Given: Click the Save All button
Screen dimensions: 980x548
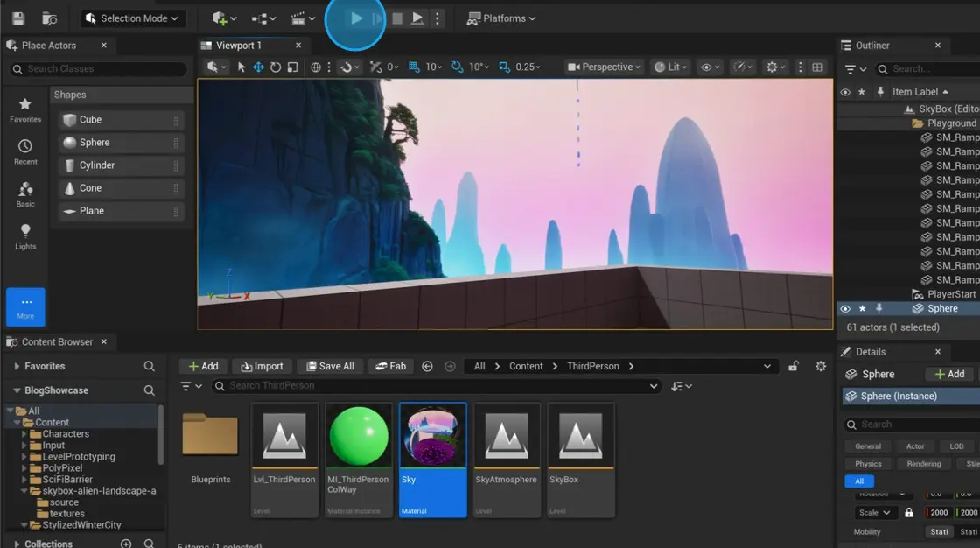Looking at the screenshot, I should (330, 366).
